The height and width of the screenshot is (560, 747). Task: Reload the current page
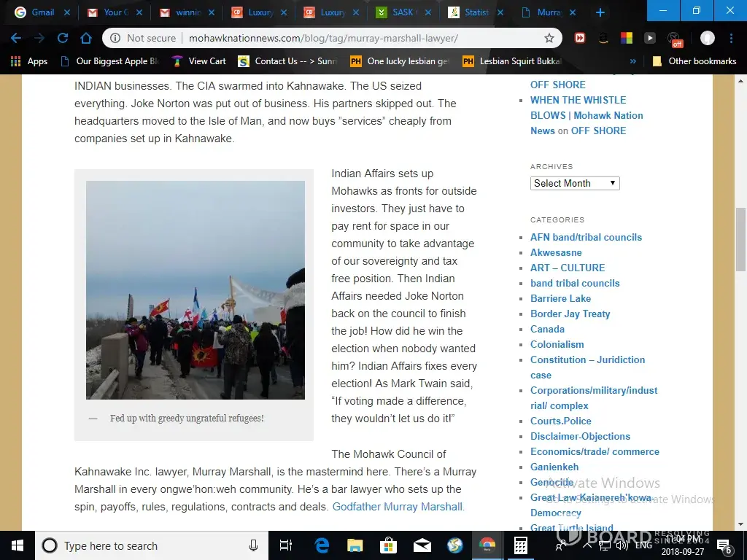pyautogui.click(x=63, y=38)
